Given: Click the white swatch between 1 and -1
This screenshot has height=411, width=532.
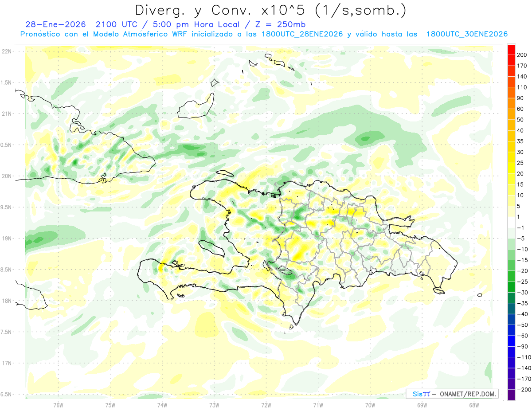Looking at the screenshot, I should pos(511,222).
